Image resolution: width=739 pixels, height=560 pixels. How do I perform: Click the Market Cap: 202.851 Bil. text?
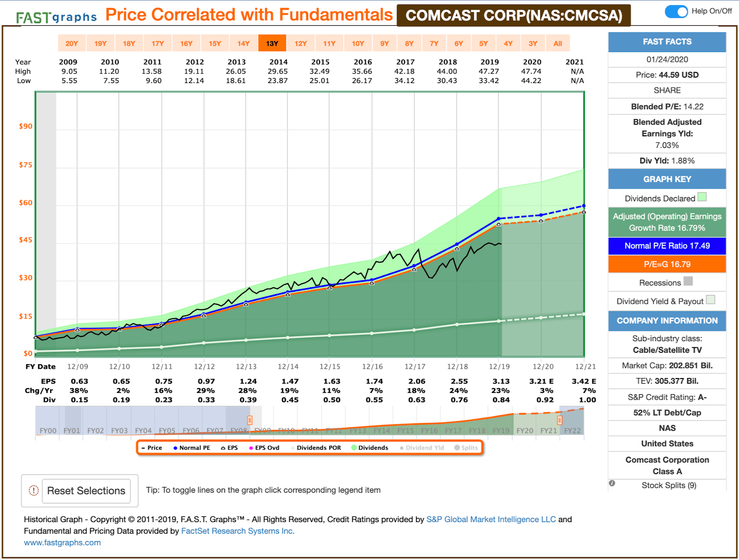pos(667,366)
